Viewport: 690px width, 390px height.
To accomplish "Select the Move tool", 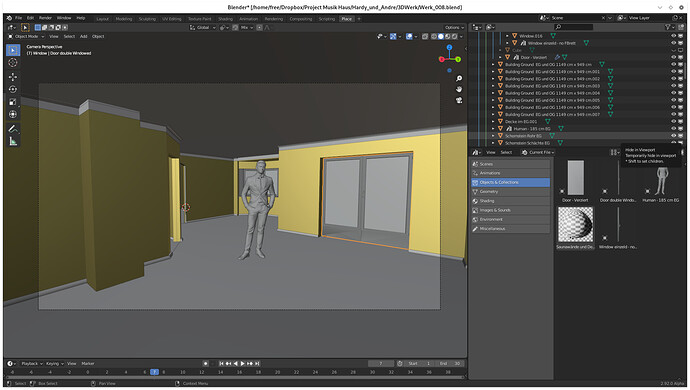I will [13, 77].
